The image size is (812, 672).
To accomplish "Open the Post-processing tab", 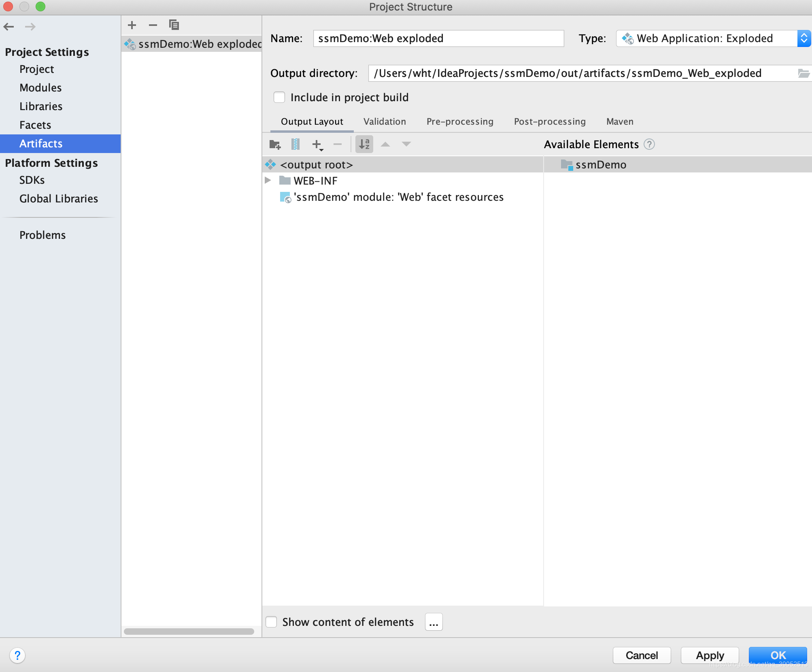I will [x=550, y=122].
